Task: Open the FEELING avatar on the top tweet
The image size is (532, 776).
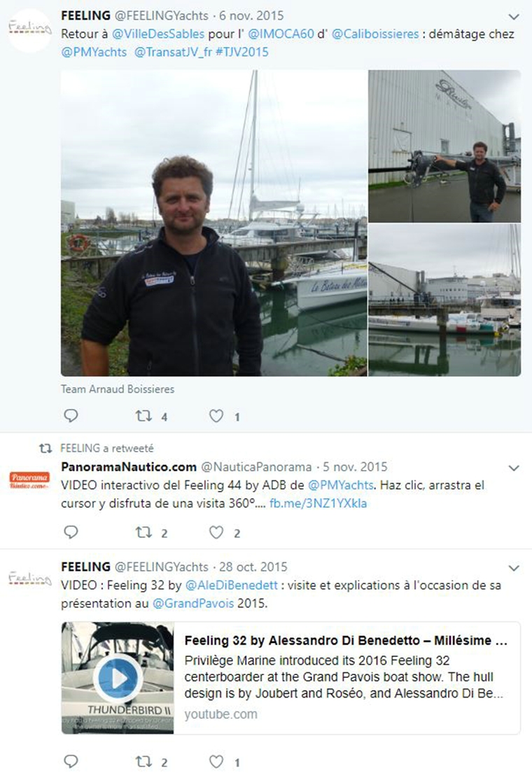Action: pos(29,29)
